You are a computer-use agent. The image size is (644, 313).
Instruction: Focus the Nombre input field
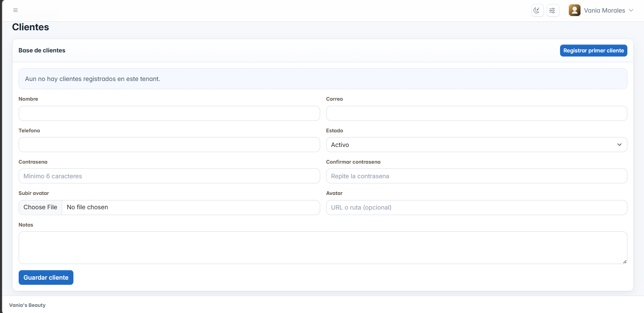click(169, 113)
